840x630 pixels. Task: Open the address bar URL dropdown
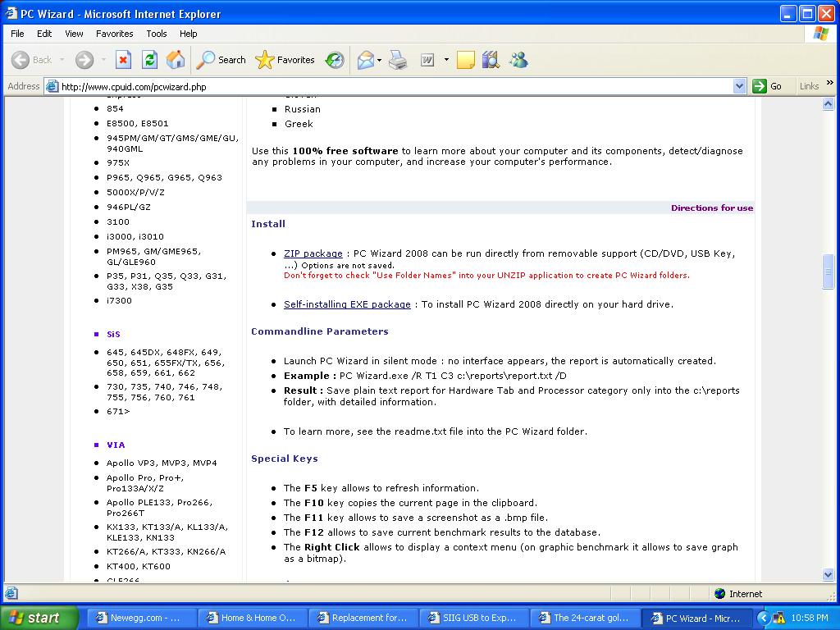click(x=739, y=86)
